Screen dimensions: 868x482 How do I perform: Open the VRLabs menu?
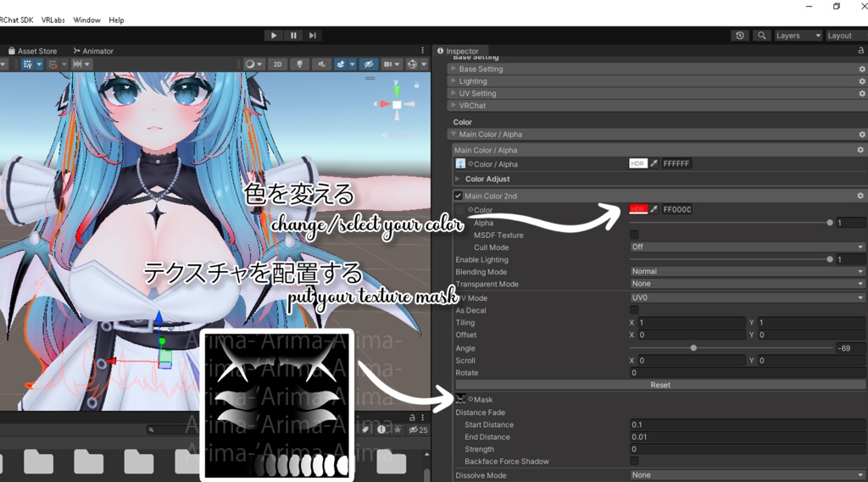pyautogui.click(x=53, y=20)
